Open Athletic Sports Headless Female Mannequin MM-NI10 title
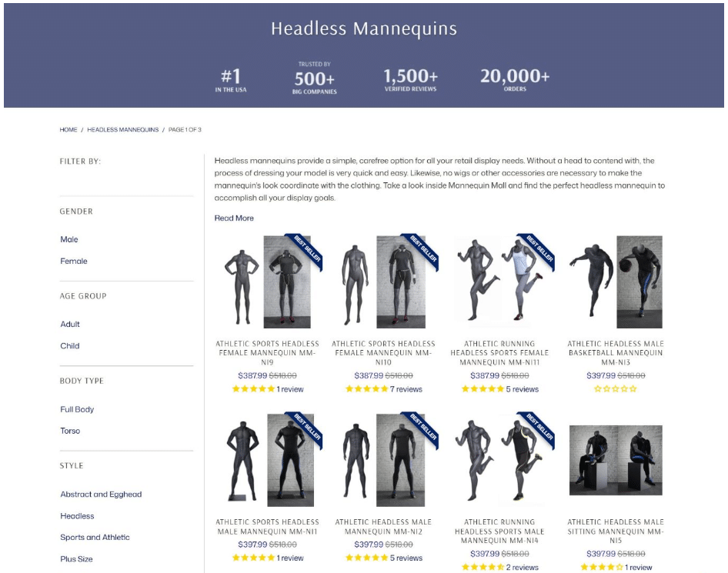This screenshot has height=573, width=728. coord(383,353)
